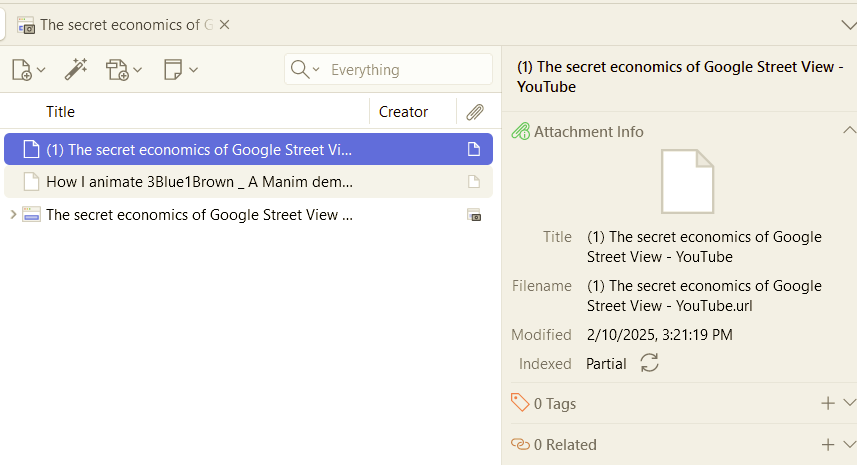Viewport: 857px width, 465px height.
Task: Click the Modified date 2/10/2025 value
Action: (660, 334)
